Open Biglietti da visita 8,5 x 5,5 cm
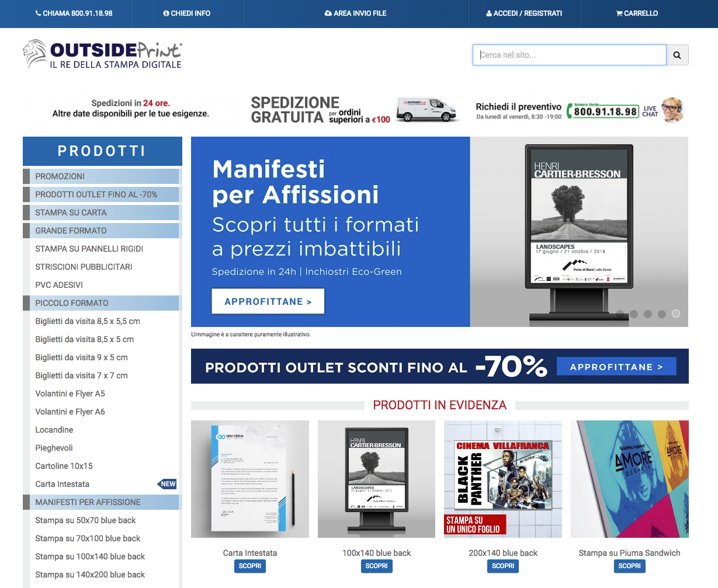 pos(88,321)
